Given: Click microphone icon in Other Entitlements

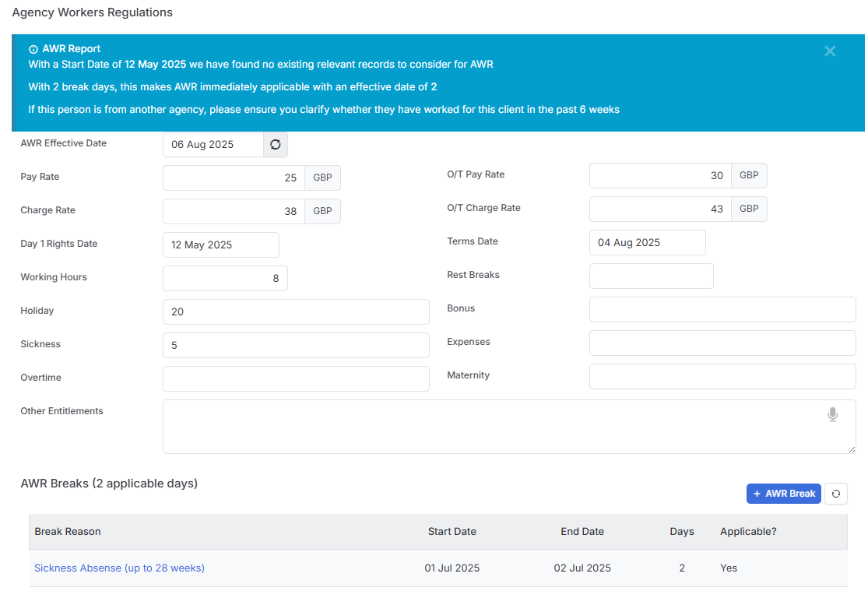Looking at the screenshot, I should coord(832,414).
